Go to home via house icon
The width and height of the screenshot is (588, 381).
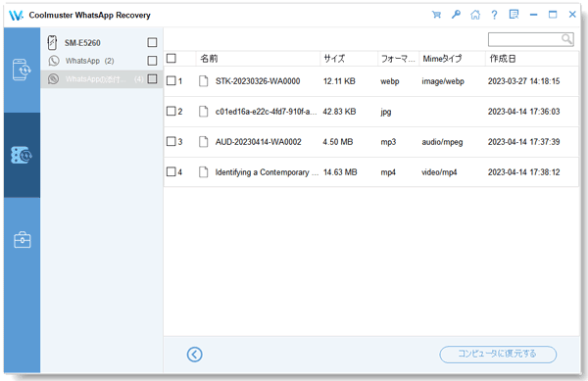[x=475, y=15]
